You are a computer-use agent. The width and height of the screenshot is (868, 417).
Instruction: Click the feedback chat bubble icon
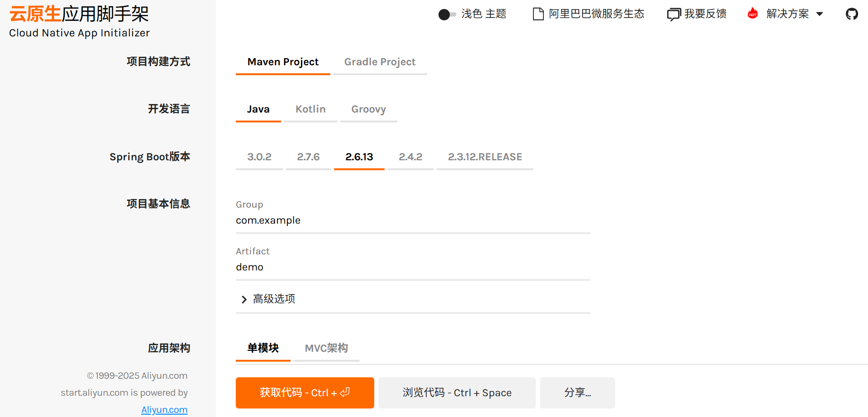(674, 14)
